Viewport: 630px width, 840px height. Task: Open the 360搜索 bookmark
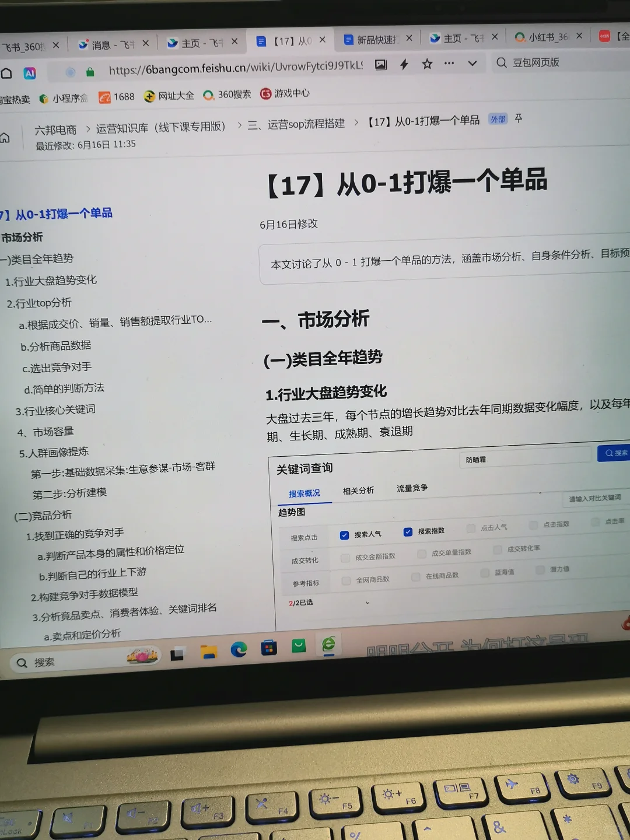[228, 94]
